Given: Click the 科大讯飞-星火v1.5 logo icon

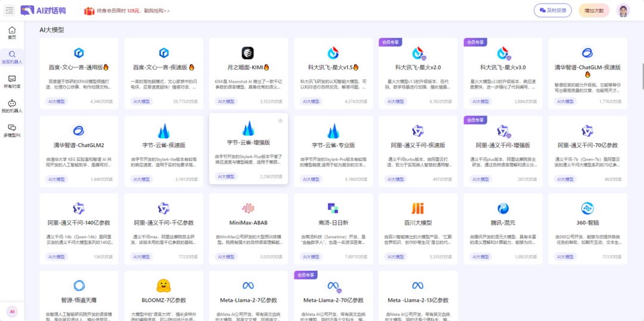Looking at the screenshot, I should [x=333, y=53].
